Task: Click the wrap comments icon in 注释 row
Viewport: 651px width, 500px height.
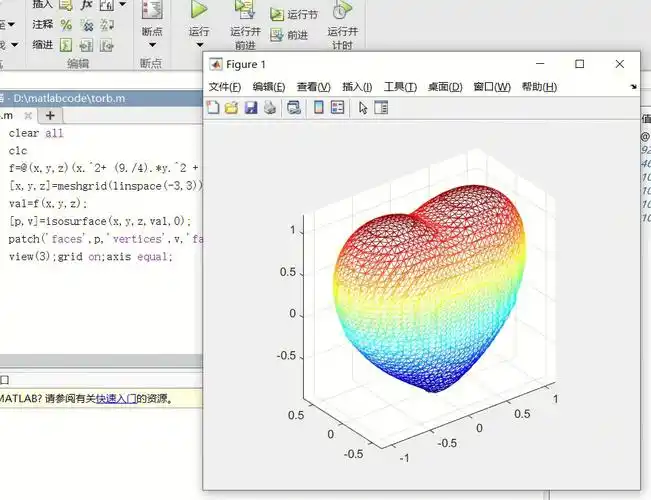Action: 107,25
